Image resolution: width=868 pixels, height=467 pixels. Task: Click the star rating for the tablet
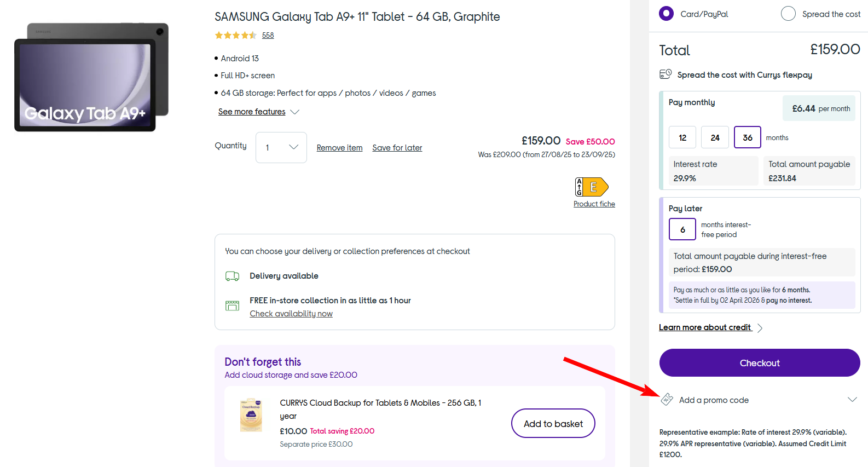235,36
